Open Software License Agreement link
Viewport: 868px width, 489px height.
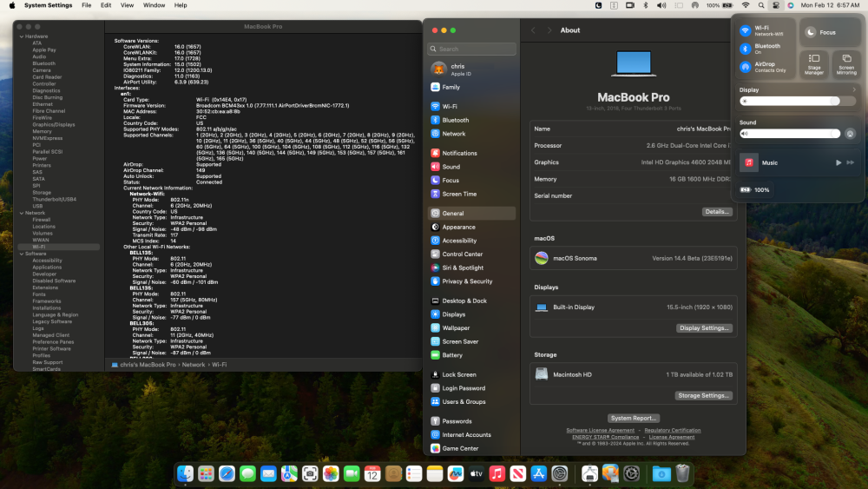(600, 430)
